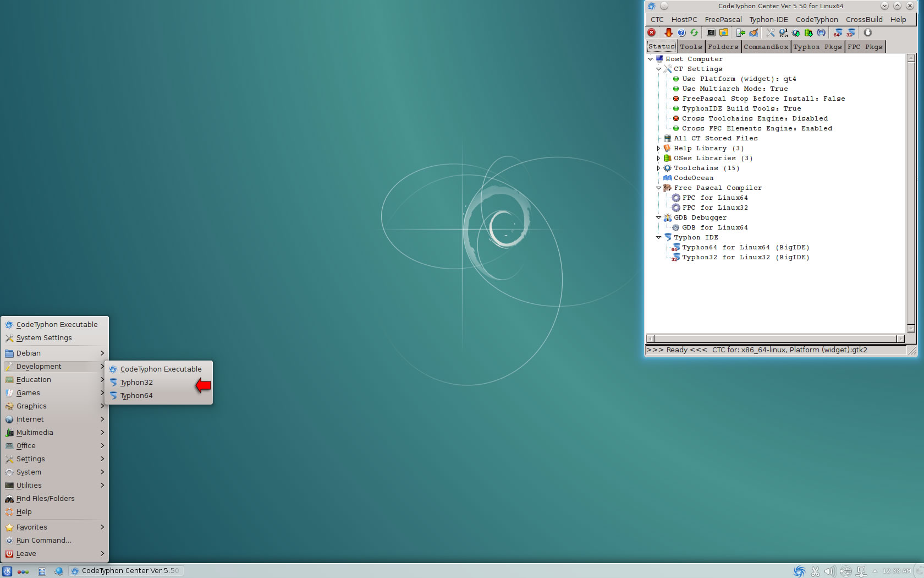The height and width of the screenshot is (578, 924).
Task: Open the scissors clipboard tray icon
Action: (815, 571)
